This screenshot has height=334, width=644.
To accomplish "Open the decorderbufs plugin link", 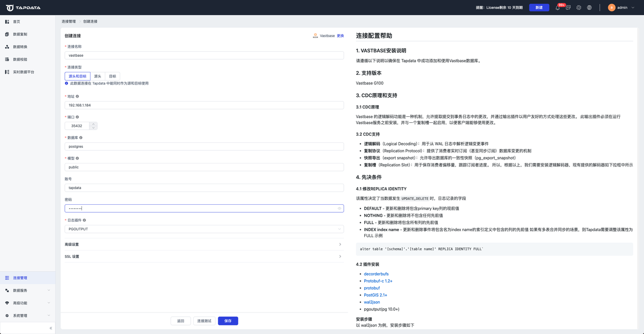I will coord(376,274).
